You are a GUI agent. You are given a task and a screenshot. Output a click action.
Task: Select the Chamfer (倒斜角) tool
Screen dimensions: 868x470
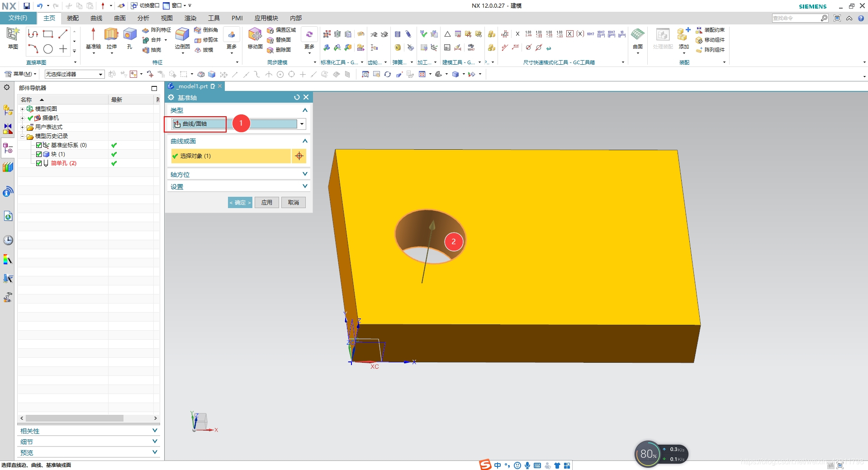tap(206, 30)
